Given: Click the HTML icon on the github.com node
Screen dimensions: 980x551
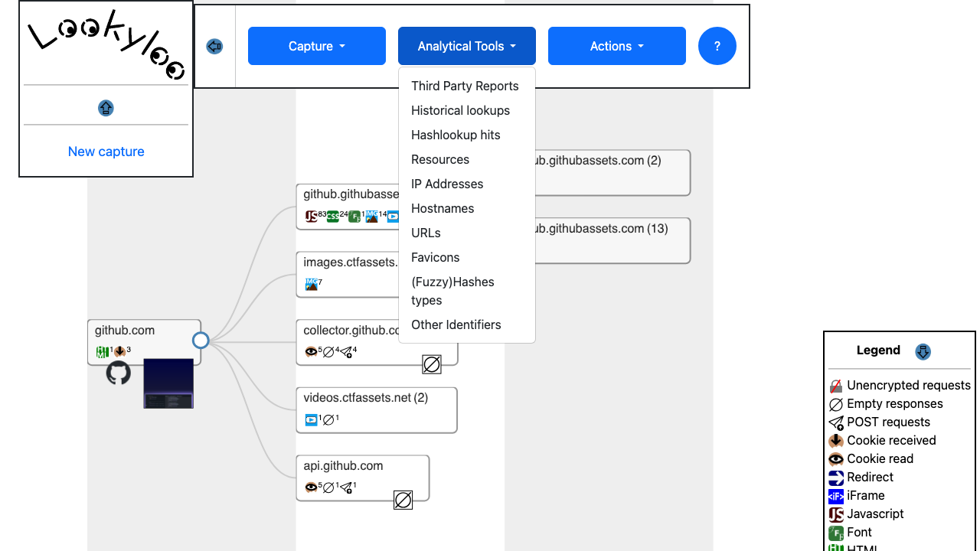Looking at the screenshot, I should (x=103, y=352).
